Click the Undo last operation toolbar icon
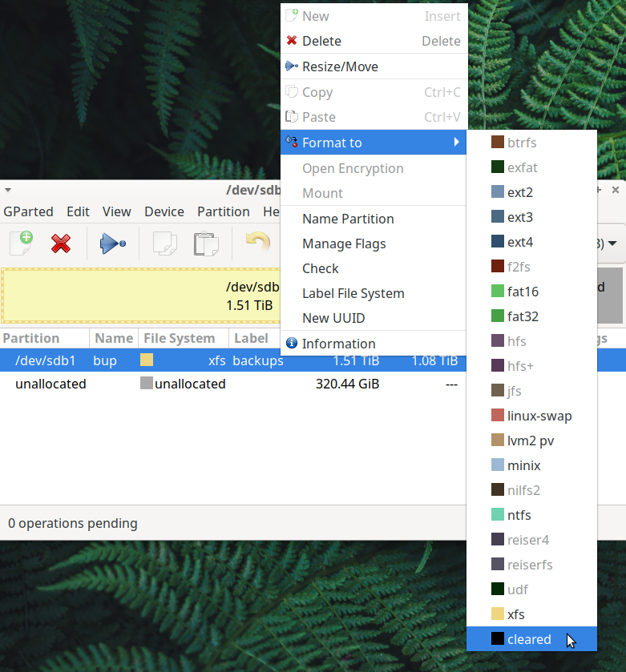Viewport: 626px width, 672px height. coord(258,242)
